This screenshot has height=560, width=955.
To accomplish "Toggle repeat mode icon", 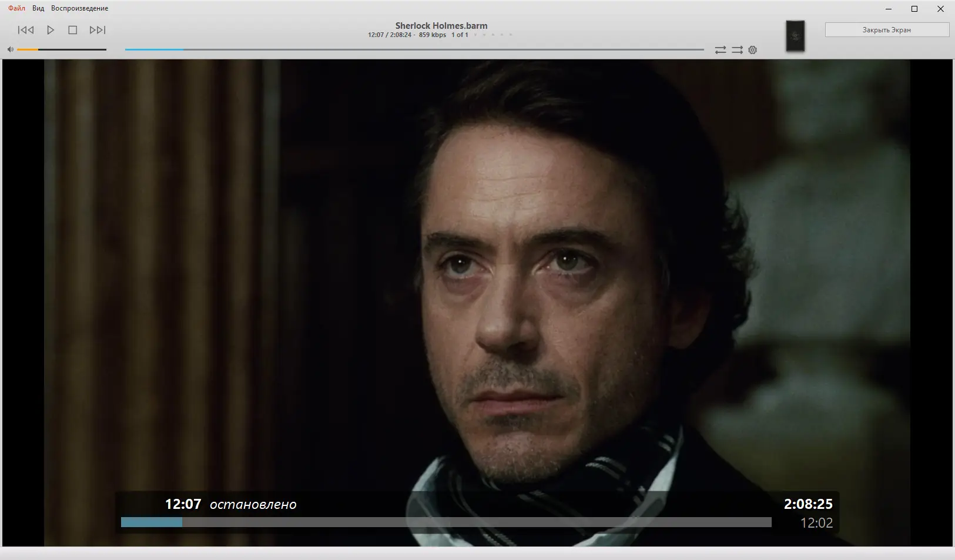I will pos(721,50).
